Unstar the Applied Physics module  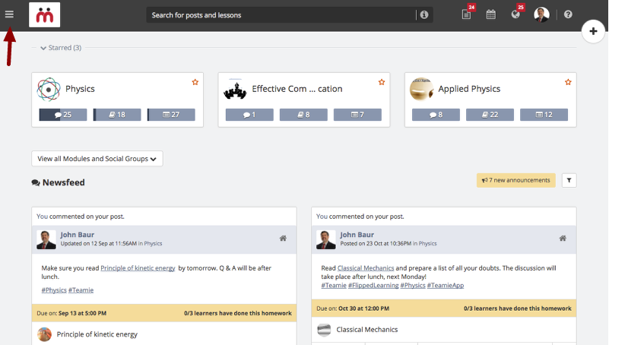568,82
